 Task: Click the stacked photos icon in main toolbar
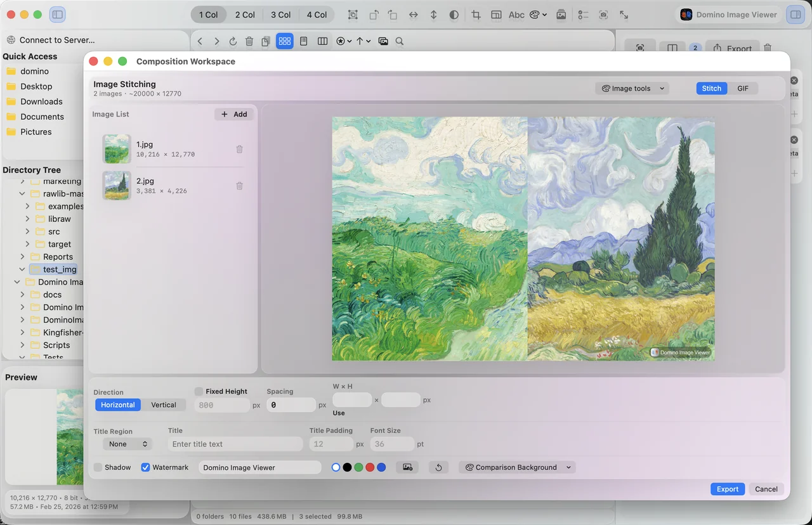(561, 15)
